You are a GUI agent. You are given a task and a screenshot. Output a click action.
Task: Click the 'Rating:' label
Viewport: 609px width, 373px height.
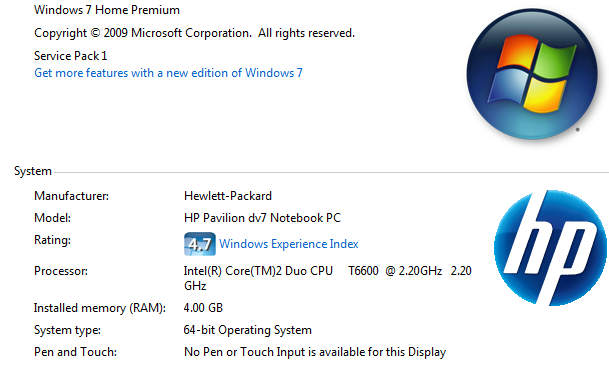(52, 240)
